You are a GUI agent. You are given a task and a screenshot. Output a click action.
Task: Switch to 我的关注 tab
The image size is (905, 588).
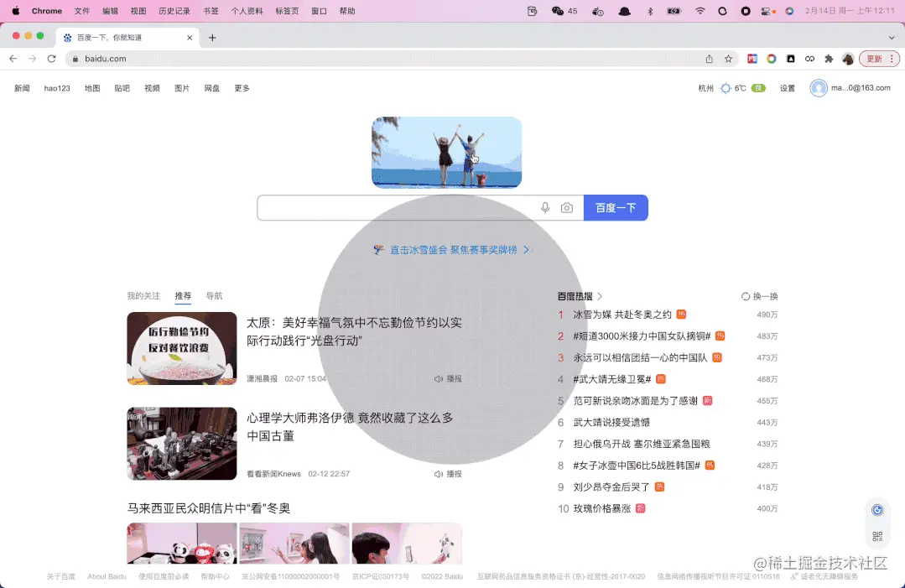[x=143, y=296]
